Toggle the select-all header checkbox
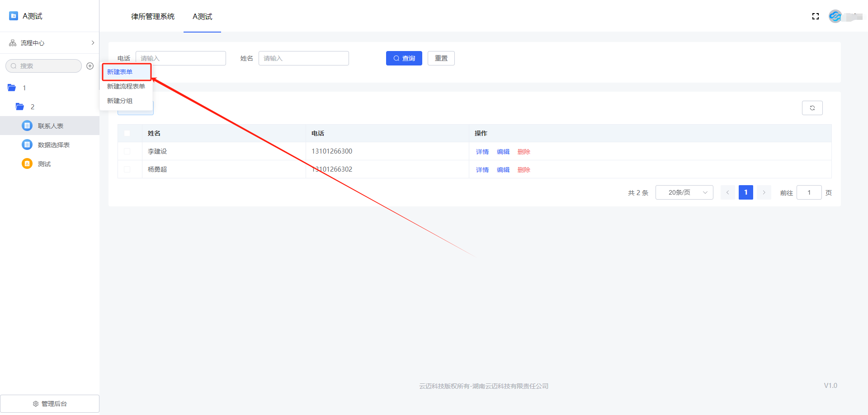Image resolution: width=868 pixels, height=415 pixels. click(127, 133)
